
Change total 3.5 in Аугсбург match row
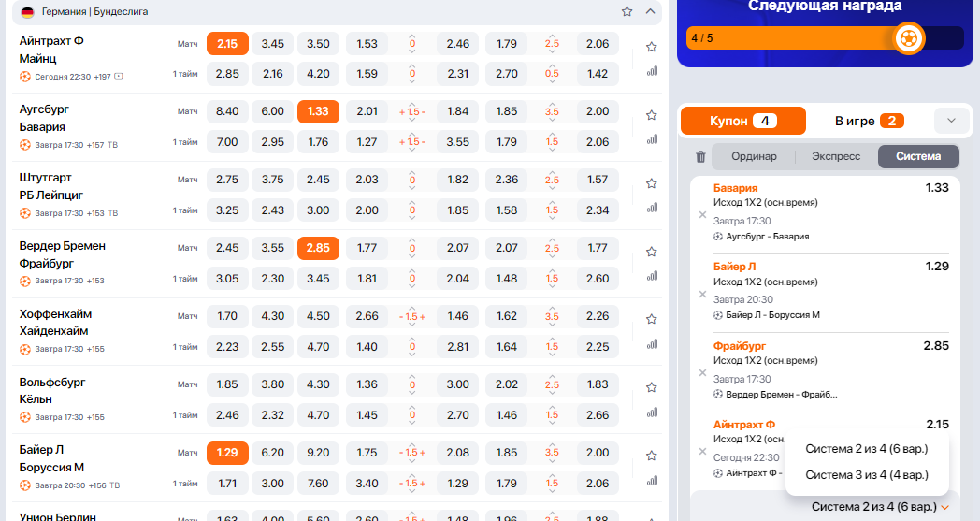pyautogui.click(x=552, y=112)
